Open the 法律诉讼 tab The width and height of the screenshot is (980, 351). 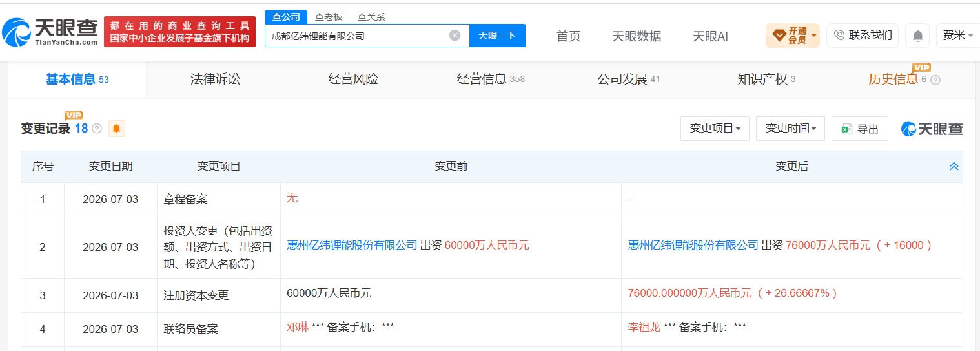click(215, 80)
